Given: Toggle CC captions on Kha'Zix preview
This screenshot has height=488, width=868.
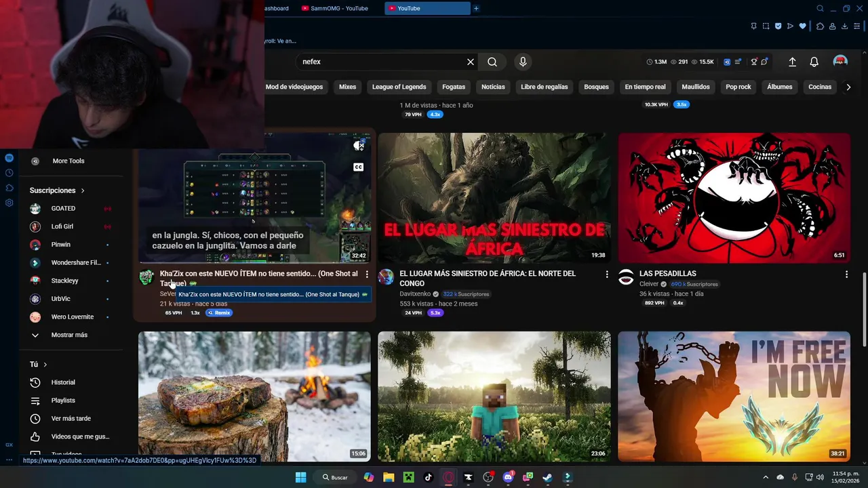Looking at the screenshot, I should coord(358,167).
